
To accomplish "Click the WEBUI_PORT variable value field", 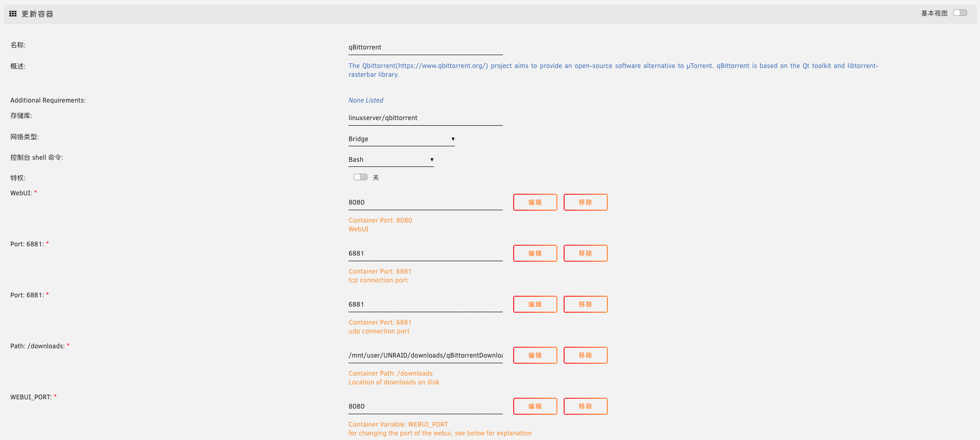I will click(426, 407).
